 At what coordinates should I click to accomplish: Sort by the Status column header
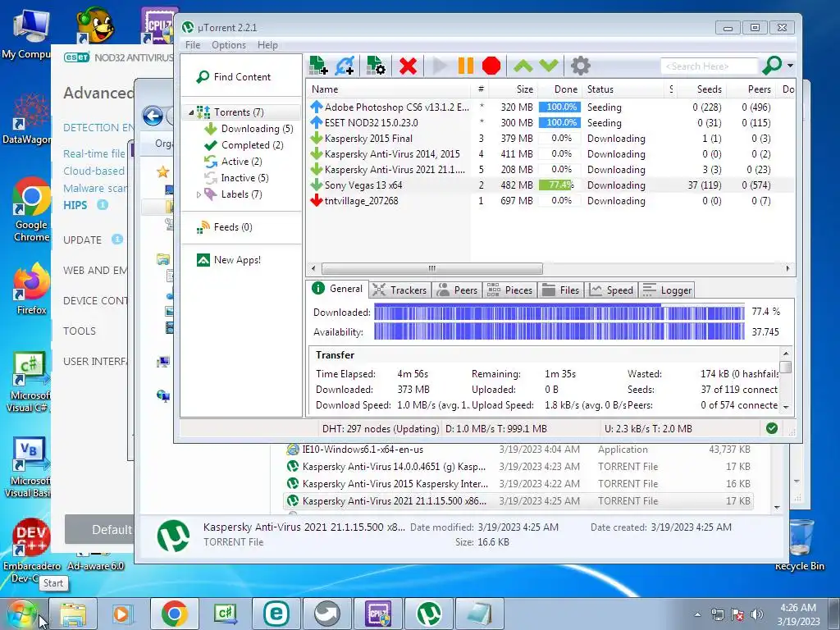click(623, 89)
